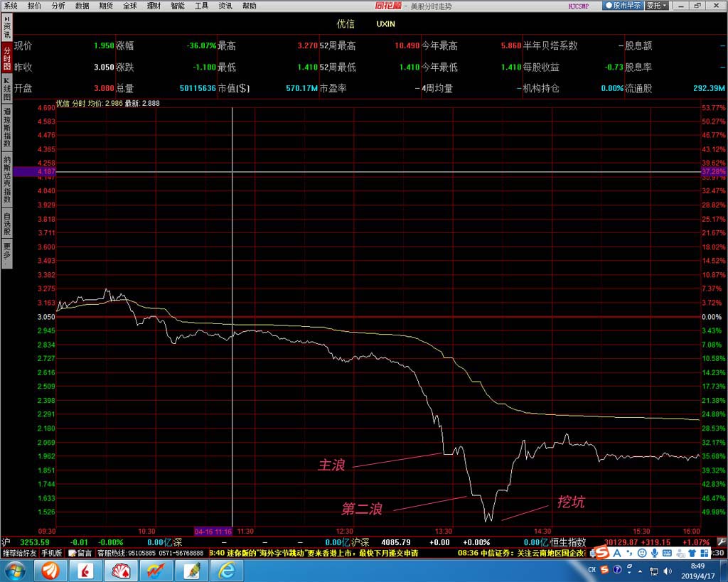Expand the 委托 dropdown
This screenshot has height=582, width=728.
[656, 6]
